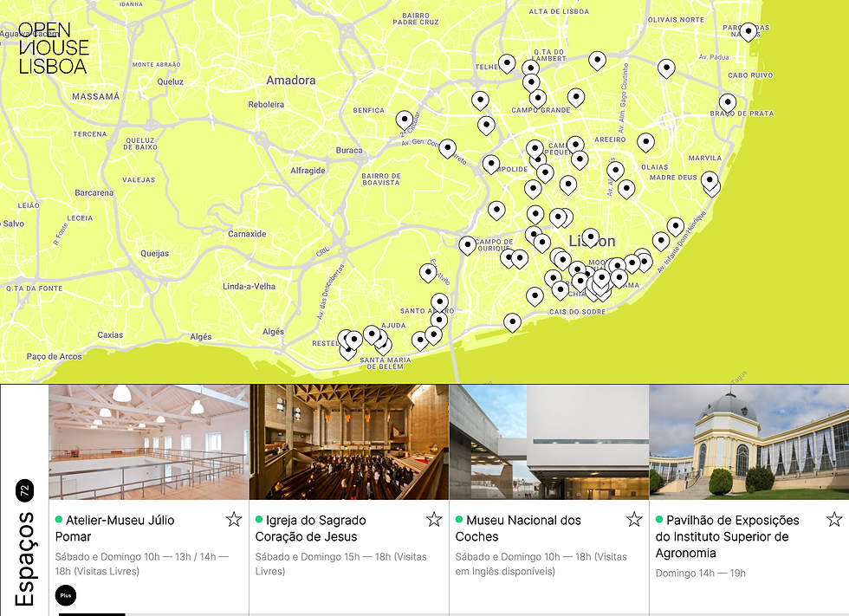Open Igreja do Sagrado Coração de Jesus title
The image size is (849, 616).
pyautogui.click(x=311, y=528)
